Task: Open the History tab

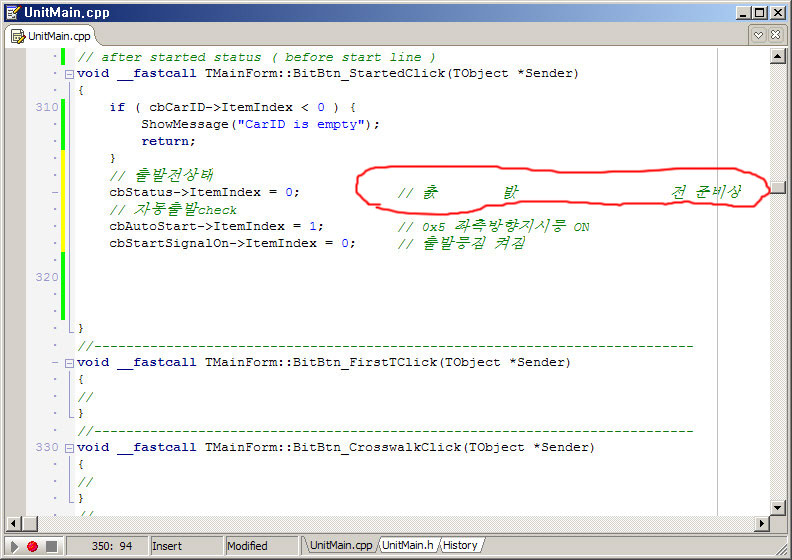Action: (x=460, y=545)
